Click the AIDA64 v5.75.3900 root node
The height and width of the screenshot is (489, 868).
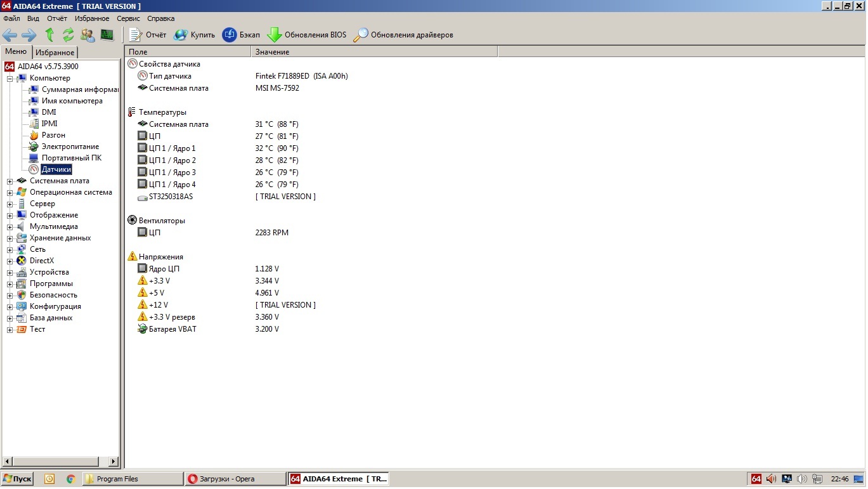click(x=48, y=67)
